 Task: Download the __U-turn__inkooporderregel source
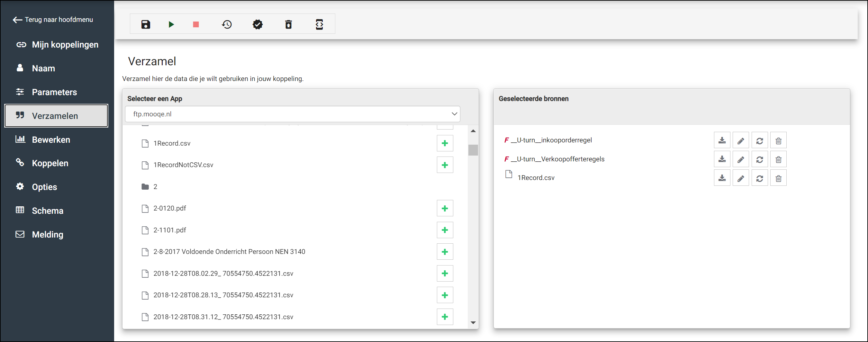coord(722,140)
